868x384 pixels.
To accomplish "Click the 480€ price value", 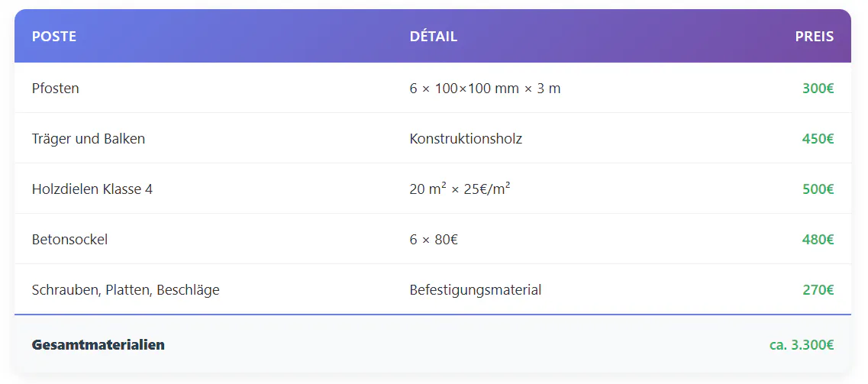I will (818, 240).
